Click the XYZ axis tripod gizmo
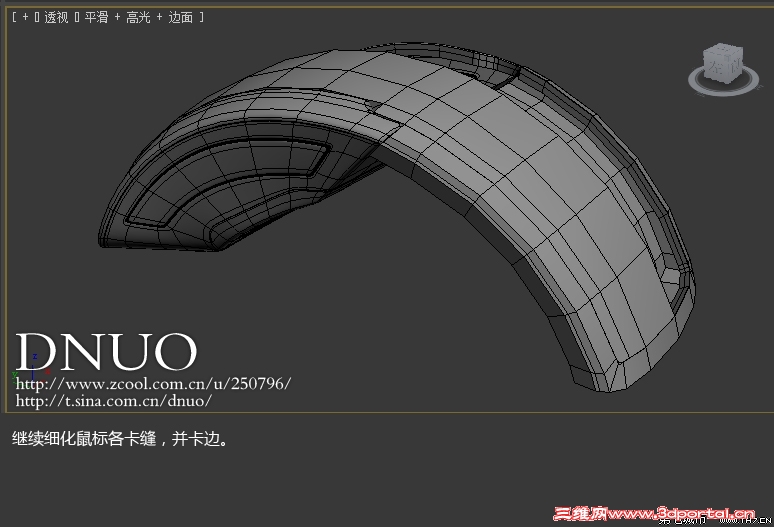This screenshot has height=527, width=774. pyautogui.click(x=31, y=369)
